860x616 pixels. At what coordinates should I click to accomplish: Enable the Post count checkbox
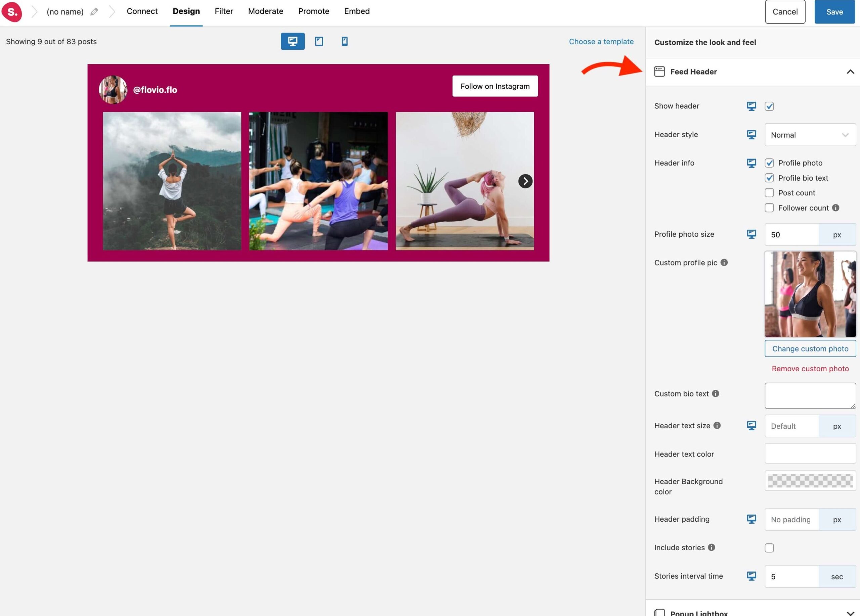pyautogui.click(x=769, y=193)
